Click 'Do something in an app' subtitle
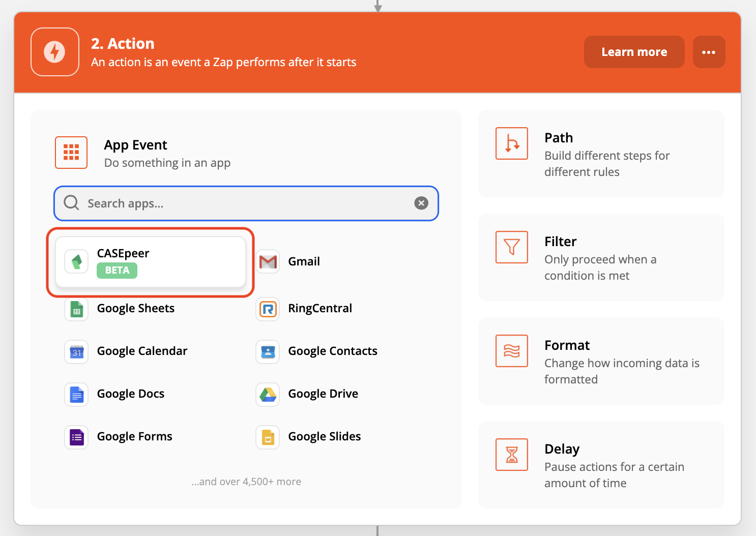Viewport: 756px width, 536px height. [x=167, y=163]
